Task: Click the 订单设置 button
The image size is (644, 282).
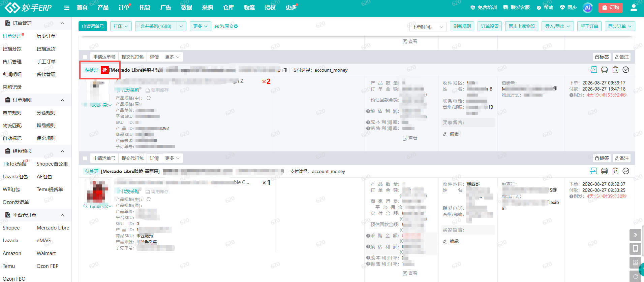Action: [490, 26]
